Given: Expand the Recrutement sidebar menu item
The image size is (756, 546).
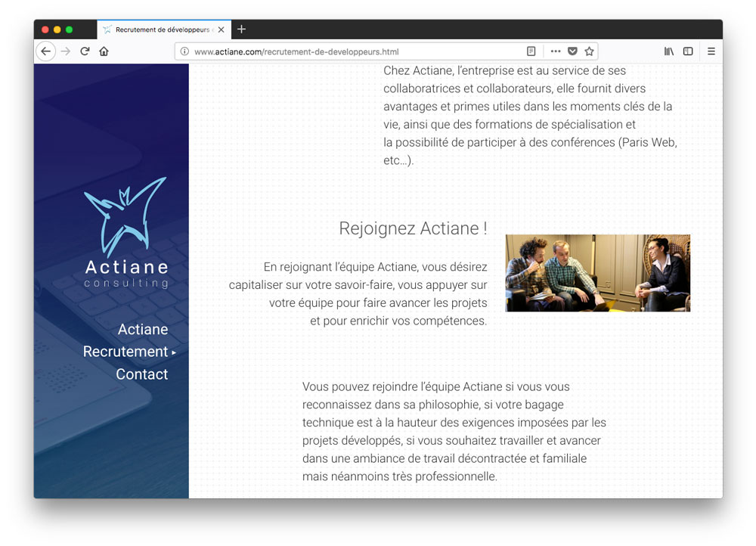Looking at the screenshot, I should pos(125,352).
